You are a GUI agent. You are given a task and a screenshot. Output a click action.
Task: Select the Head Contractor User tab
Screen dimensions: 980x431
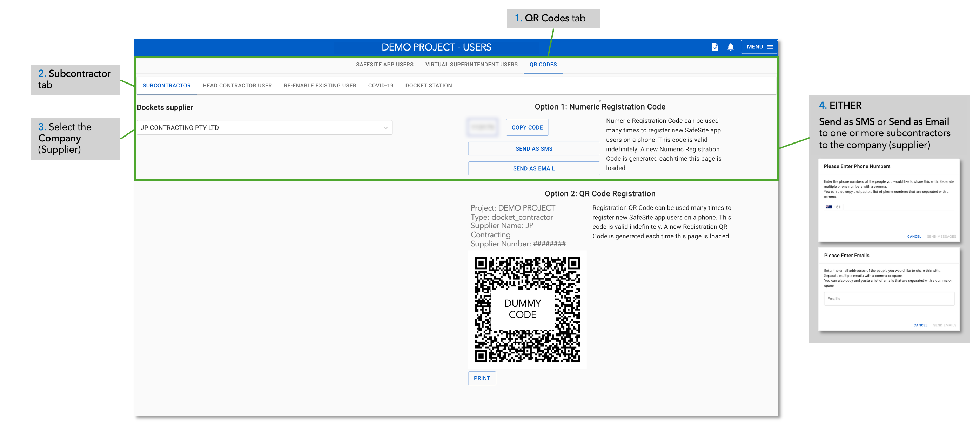[237, 86]
